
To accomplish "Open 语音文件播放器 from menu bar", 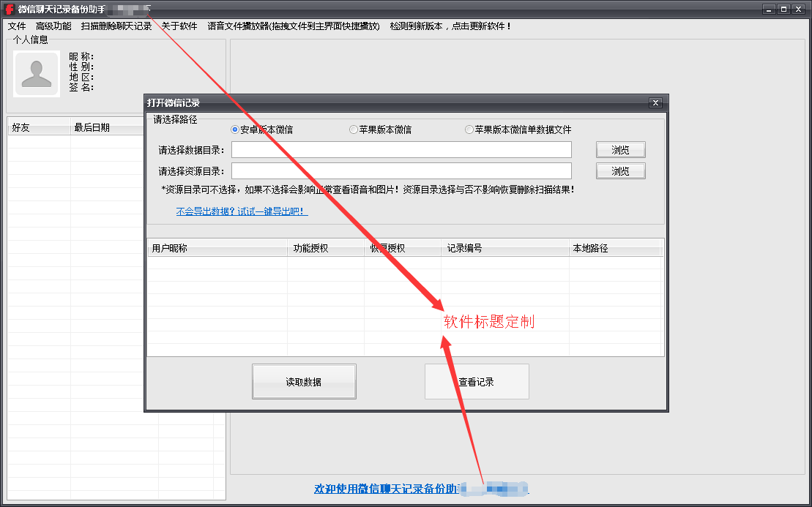I will click(x=294, y=26).
